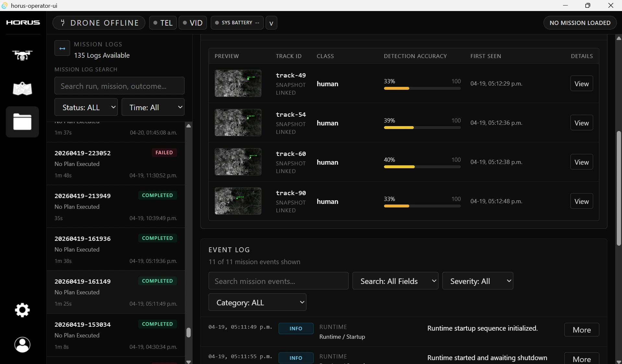Click '135 Logs Available' text
The height and width of the screenshot is (364, 622).
pos(102,55)
